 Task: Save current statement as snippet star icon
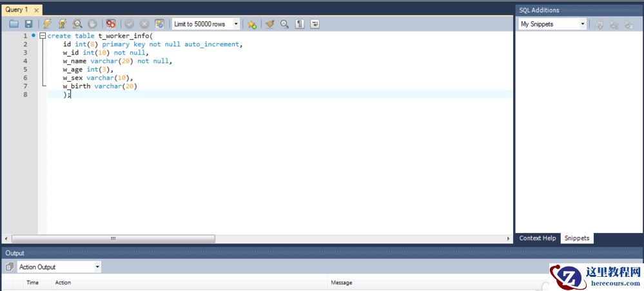point(252,24)
